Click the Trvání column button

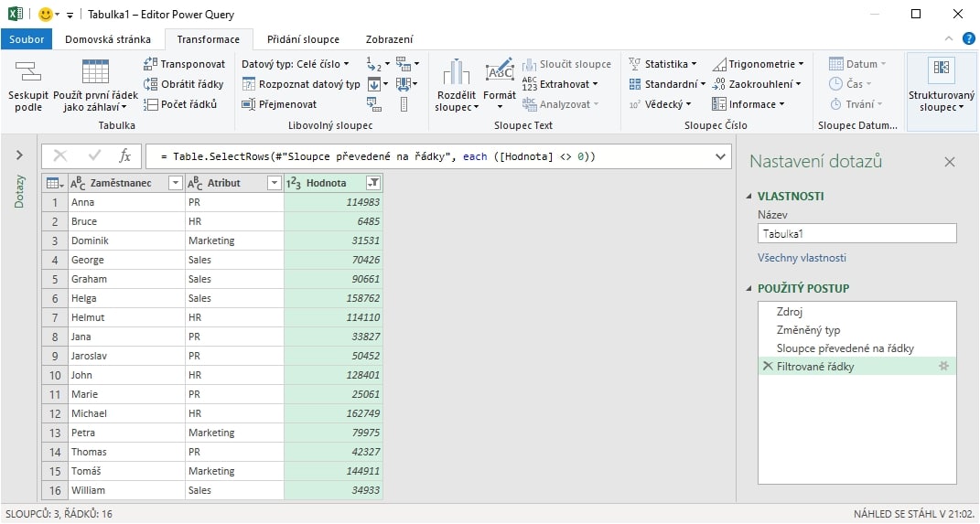click(855, 104)
